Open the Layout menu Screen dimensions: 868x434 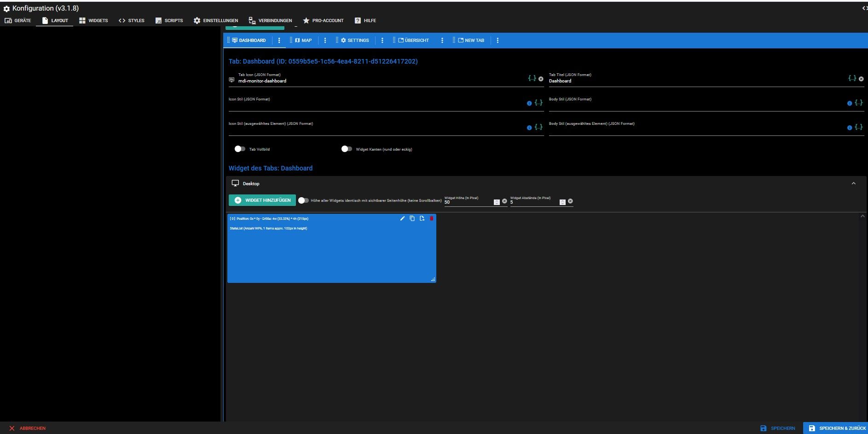[55, 20]
